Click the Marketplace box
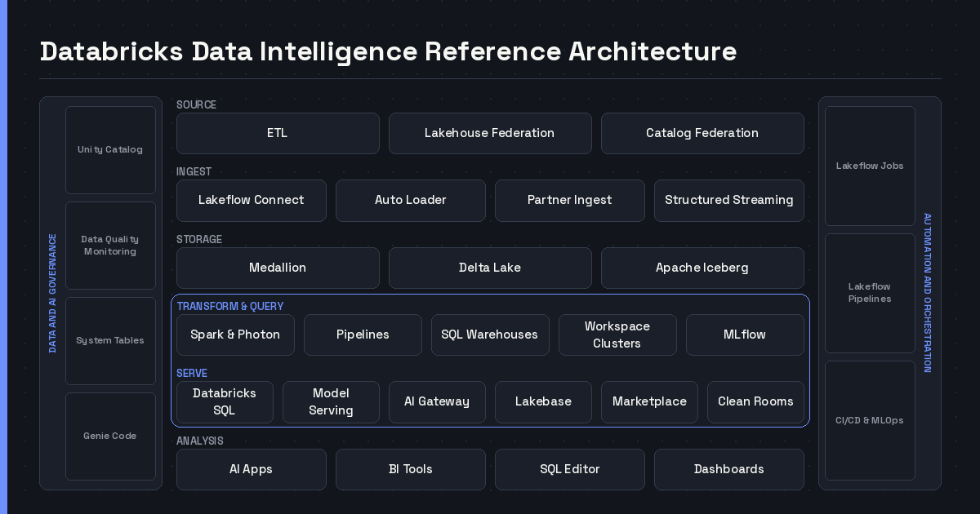Viewport: 980px width, 514px height. (649, 402)
